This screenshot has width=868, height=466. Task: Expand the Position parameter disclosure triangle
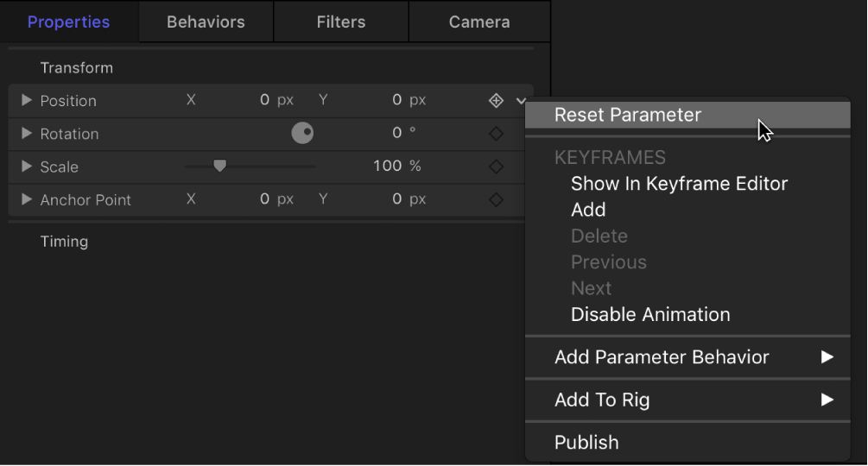tap(26, 101)
